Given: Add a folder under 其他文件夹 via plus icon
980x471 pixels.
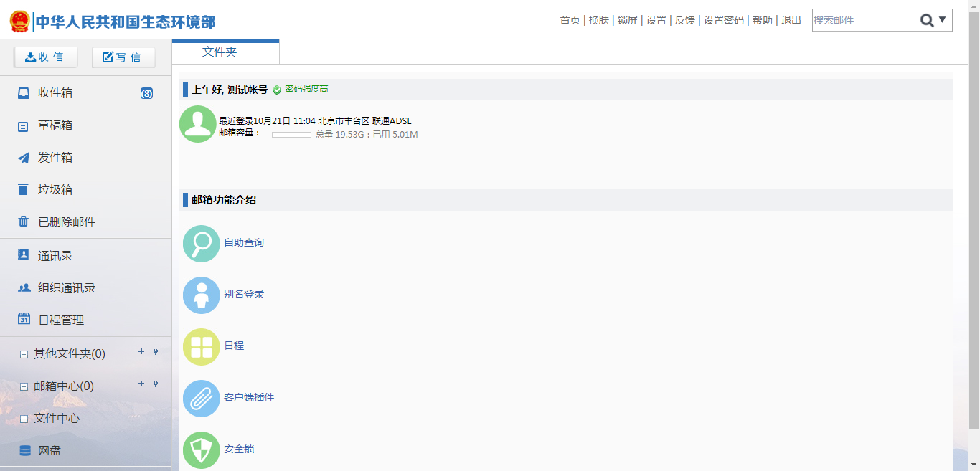Looking at the screenshot, I should (x=141, y=352).
